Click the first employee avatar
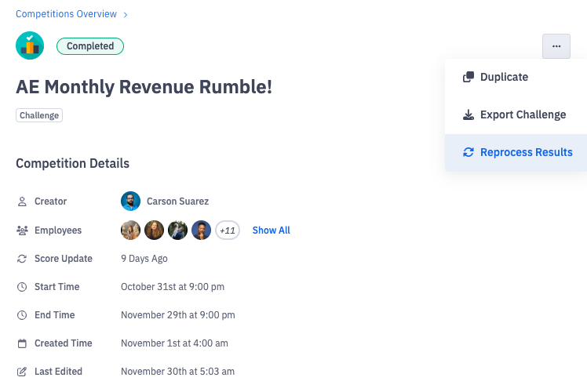Viewport: 587px width, 392px height. tap(130, 230)
